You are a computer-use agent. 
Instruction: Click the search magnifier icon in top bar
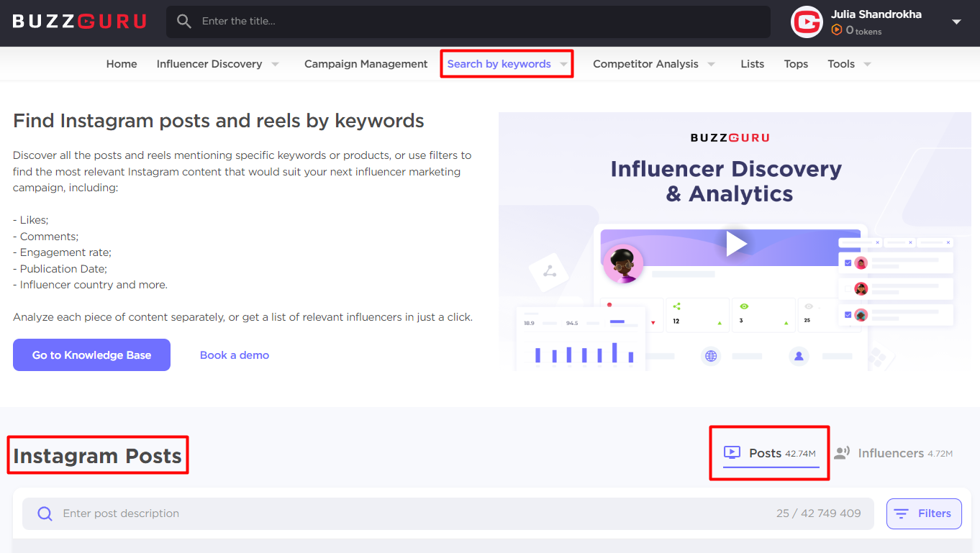pyautogui.click(x=184, y=22)
